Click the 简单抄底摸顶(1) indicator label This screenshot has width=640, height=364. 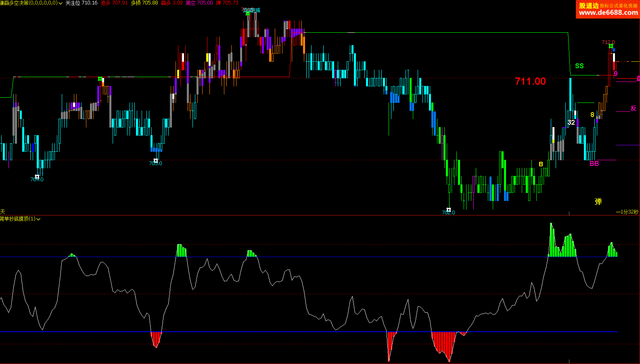point(18,219)
